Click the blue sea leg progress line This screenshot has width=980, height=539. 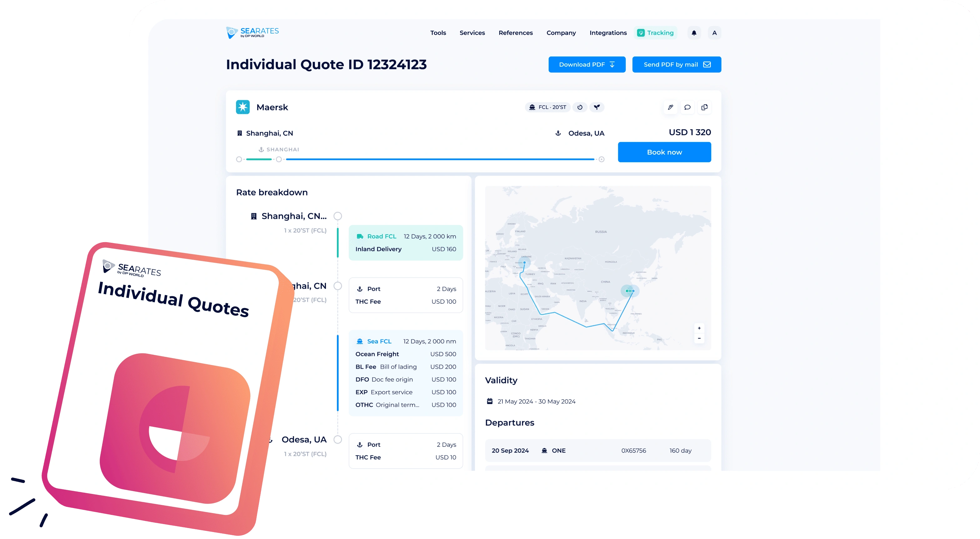(x=440, y=159)
